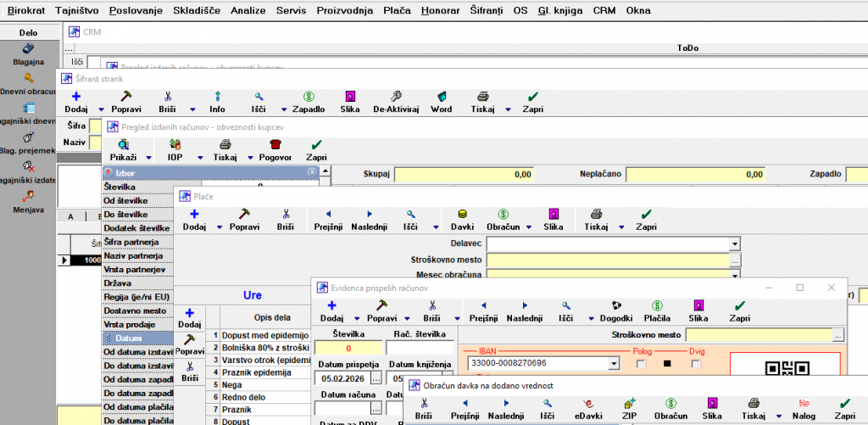868x425 pixels.
Task: Toggle the Dvig checkbox
Action: 696,364
